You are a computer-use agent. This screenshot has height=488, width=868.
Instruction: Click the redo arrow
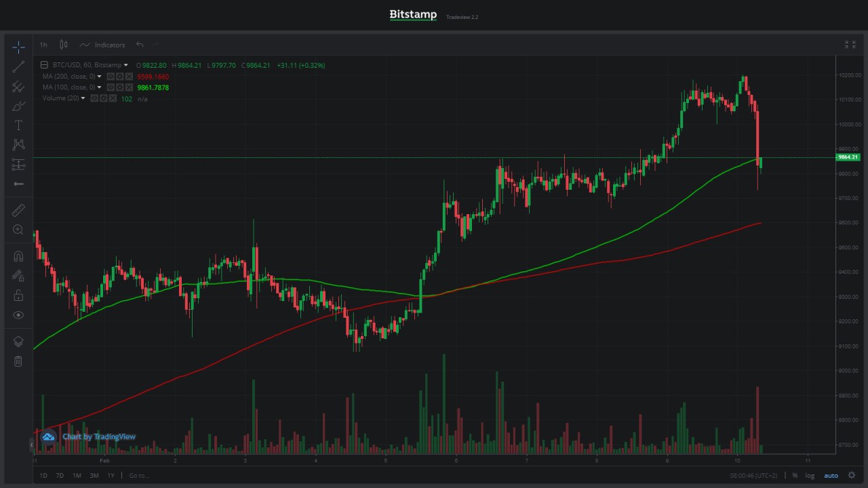(x=155, y=45)
